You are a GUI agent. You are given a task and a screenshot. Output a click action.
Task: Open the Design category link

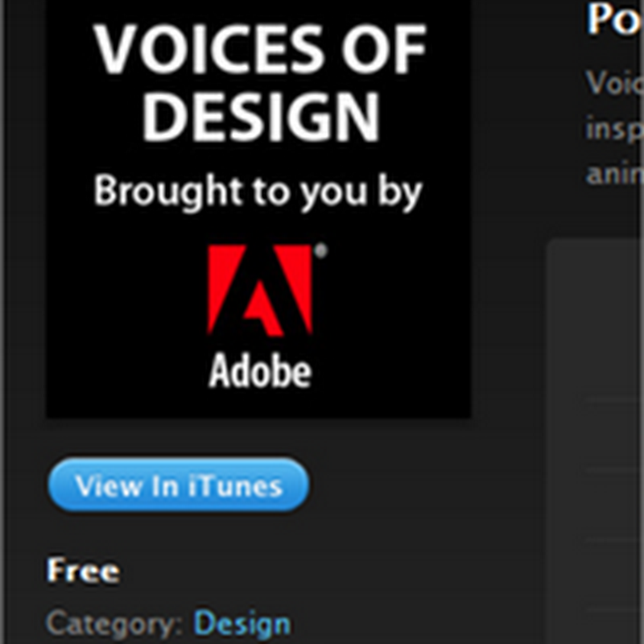tap(242, 624)
